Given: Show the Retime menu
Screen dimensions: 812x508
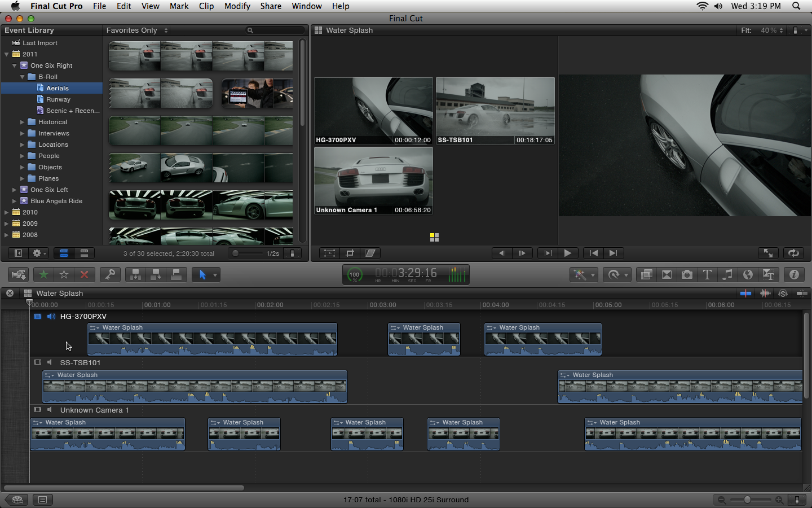Looking at the screenshot, I should pyautogui.click(x=616, y=275).
